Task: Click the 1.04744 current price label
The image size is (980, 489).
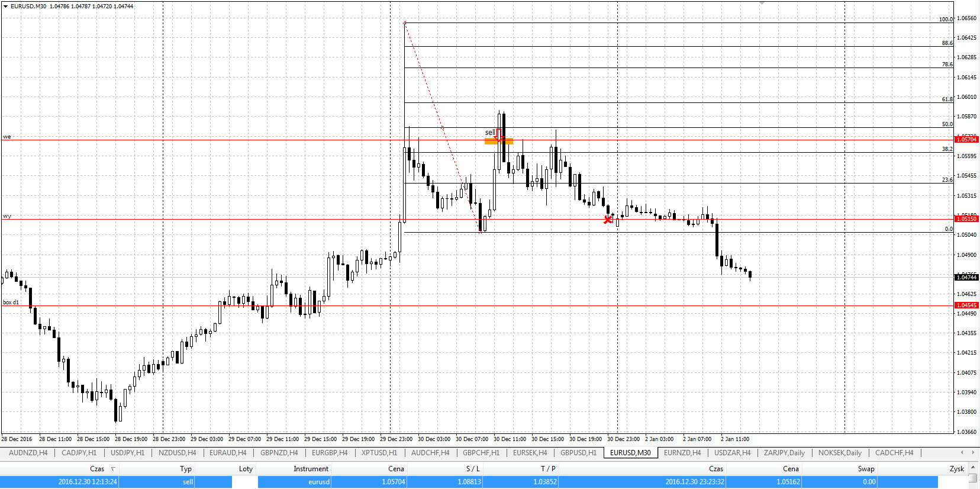Action: tap(966, 277)
